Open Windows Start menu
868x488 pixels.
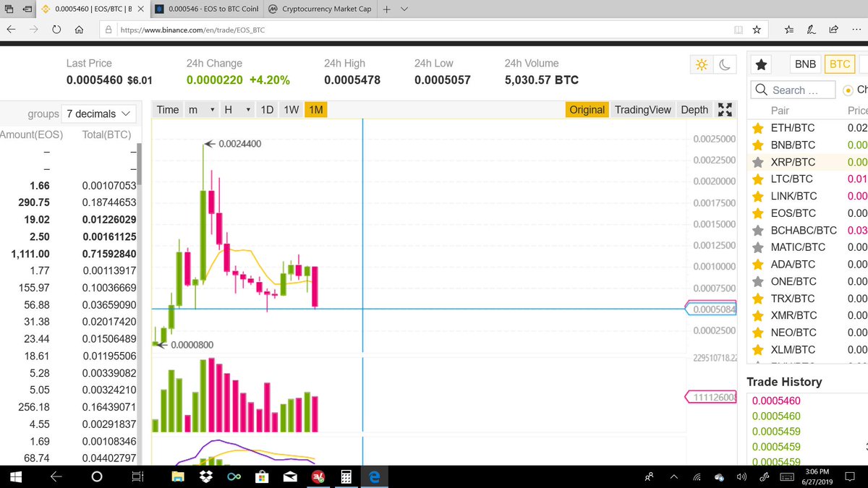14,477
